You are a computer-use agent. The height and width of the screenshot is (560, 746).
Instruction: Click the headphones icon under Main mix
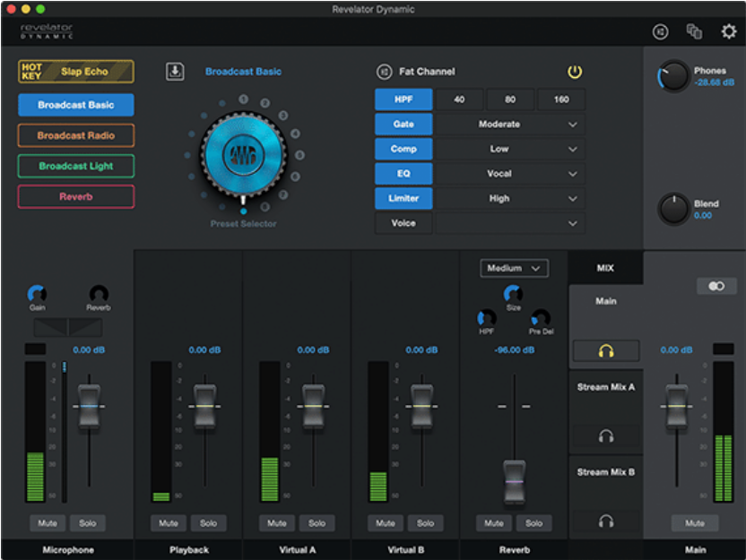(606, 351)
